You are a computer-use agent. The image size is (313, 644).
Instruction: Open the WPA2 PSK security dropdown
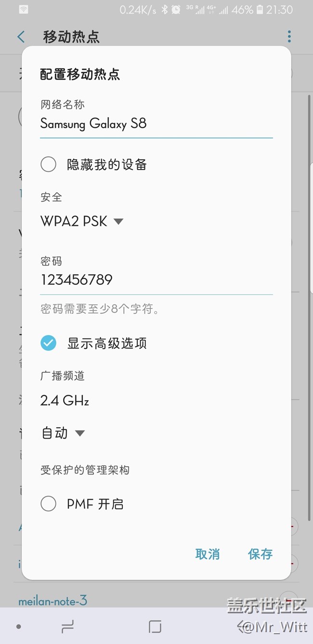[x=82, y=221]
